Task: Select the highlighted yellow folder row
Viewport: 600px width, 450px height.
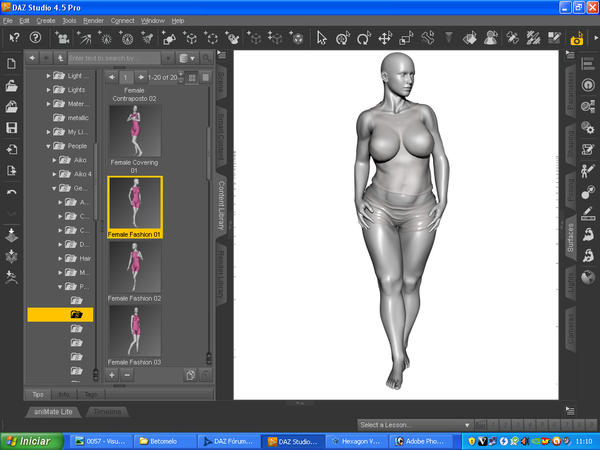Action: click(x=60, y=315)
